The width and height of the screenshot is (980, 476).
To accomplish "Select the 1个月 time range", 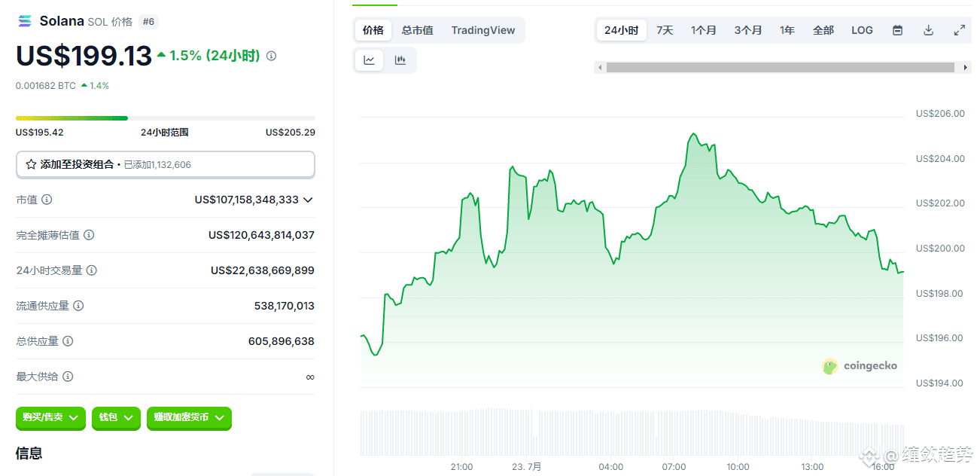I will pos(704,30).
